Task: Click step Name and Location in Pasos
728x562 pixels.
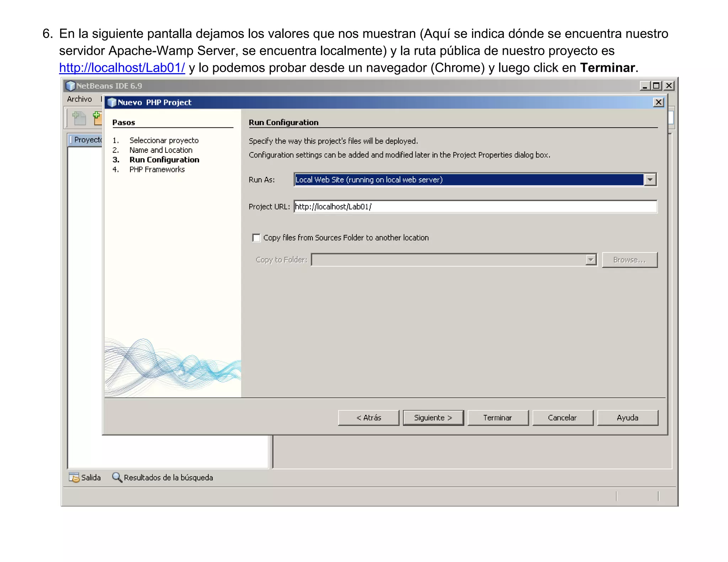Action: tap(161, 150)
